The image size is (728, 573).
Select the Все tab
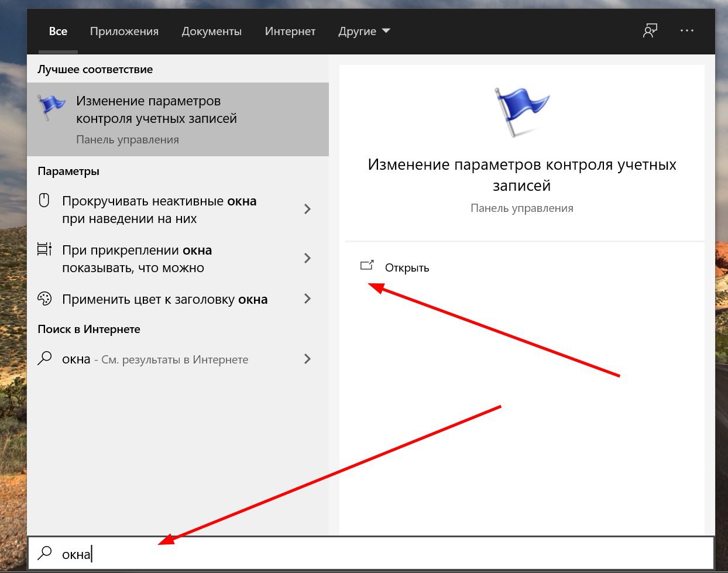(x=58, y=32)
